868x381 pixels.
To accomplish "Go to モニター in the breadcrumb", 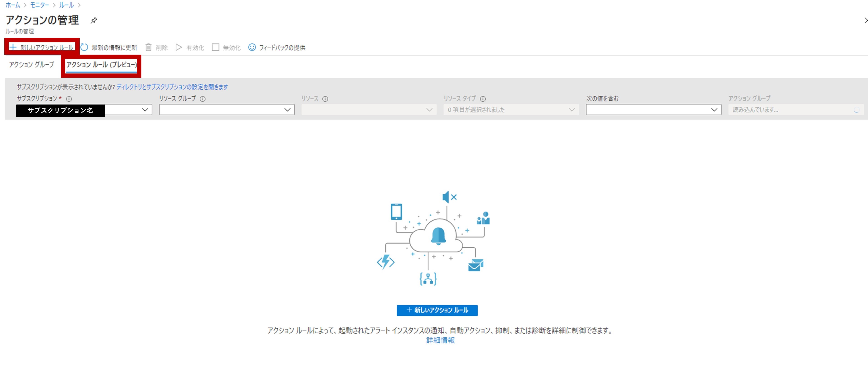I will coord(39,5).
